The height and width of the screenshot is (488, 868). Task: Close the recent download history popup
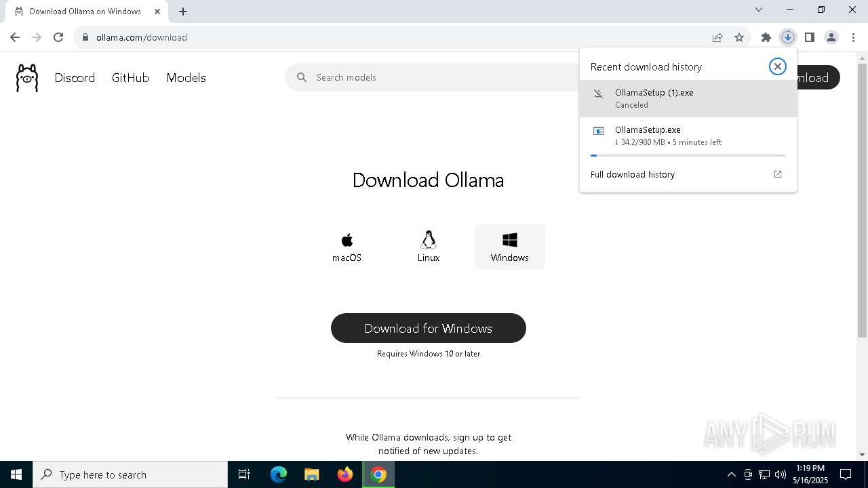(x=777, y=66)
